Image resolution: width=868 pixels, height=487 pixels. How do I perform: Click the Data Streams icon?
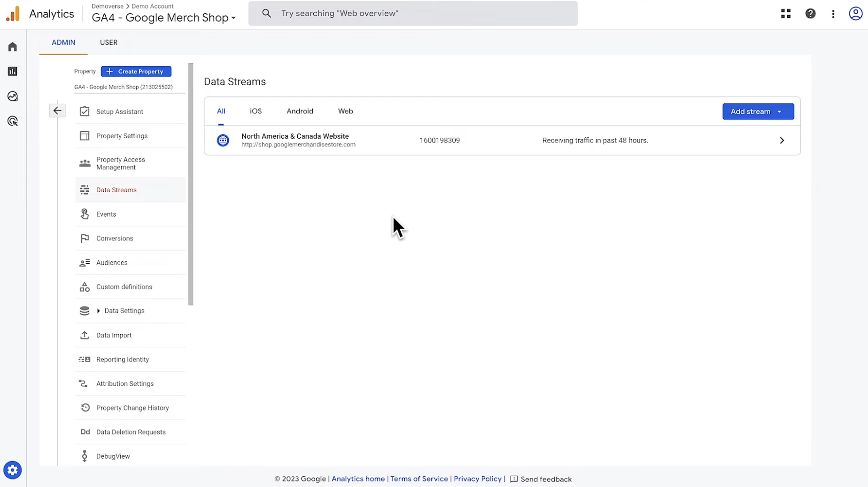(85, 190)
